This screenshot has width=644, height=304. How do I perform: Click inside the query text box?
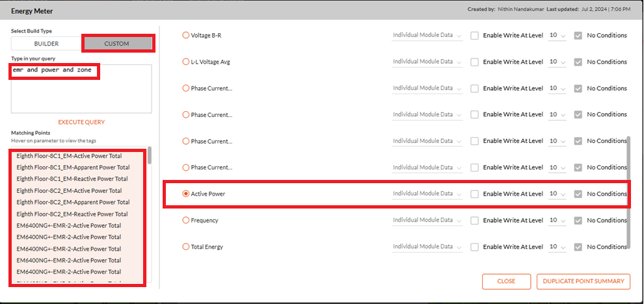point(81,88)
